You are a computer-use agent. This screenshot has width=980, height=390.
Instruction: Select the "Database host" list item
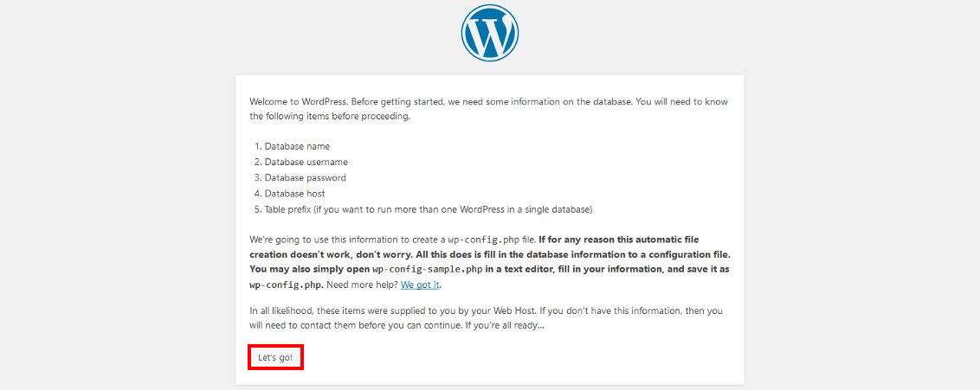294,193
